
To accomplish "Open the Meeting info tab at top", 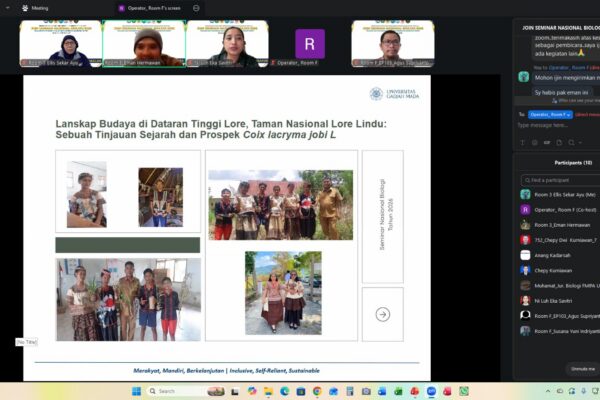I will pyautogui.click(x=35, y=8).
